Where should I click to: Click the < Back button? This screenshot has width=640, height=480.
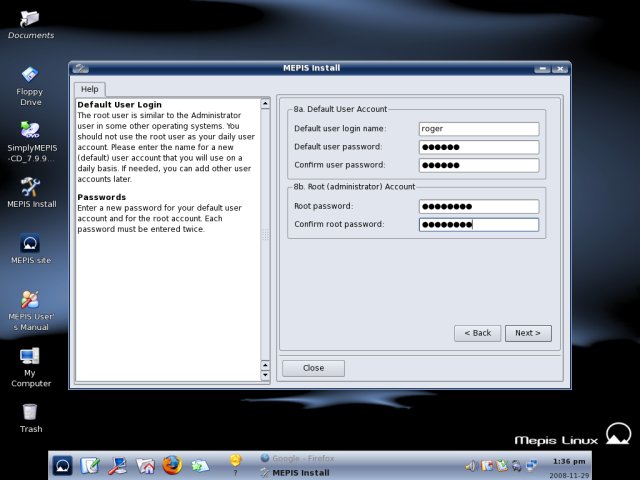pyautogui.click(x=477, y=333)
